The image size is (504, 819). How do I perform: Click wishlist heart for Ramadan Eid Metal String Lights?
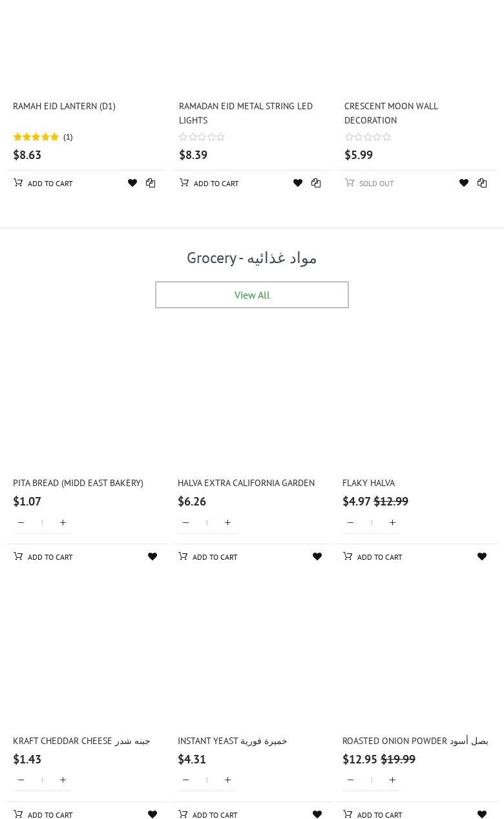point(298,183)
